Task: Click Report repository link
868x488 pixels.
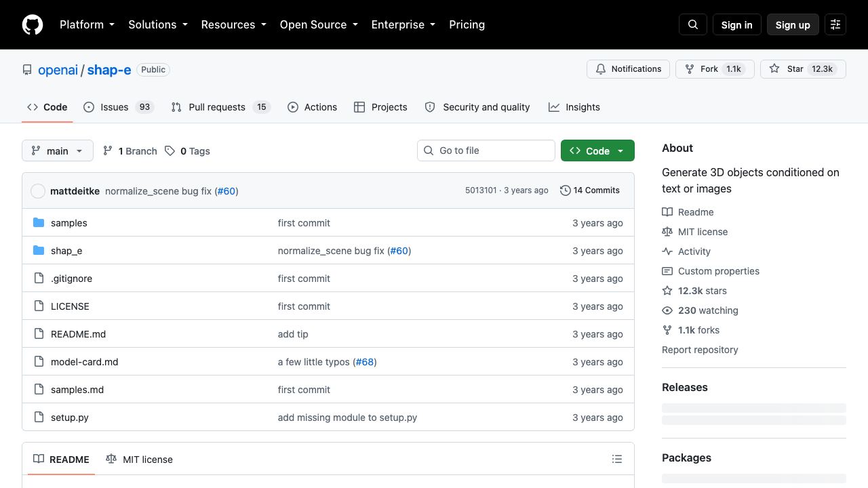Action: point(700,350)
